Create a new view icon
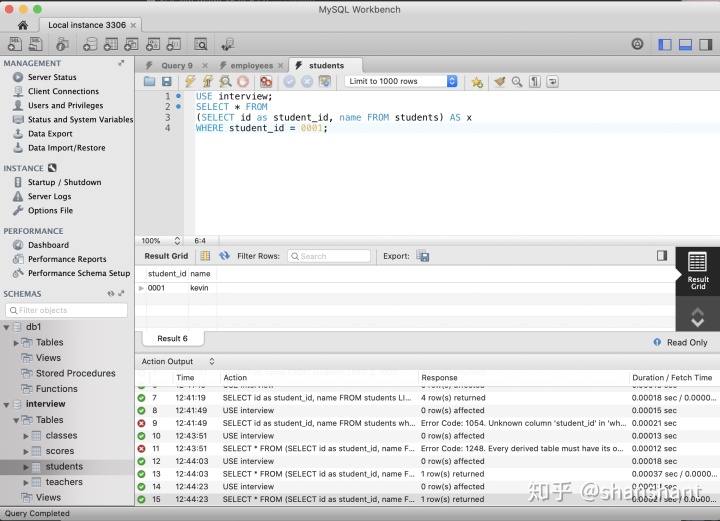The image size is (720, 521). pos(131,44)
